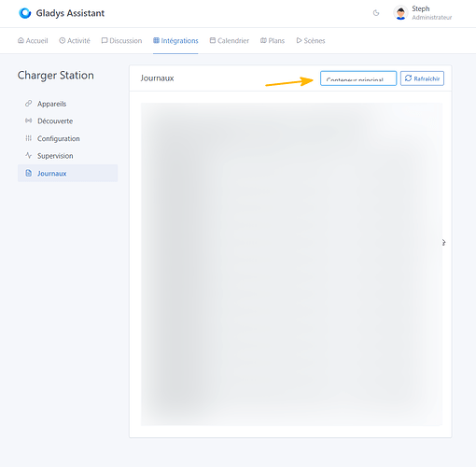Open Steph's user avatar menu
Image resolution: width=476 pixels, height=467 pixels.
400,13
